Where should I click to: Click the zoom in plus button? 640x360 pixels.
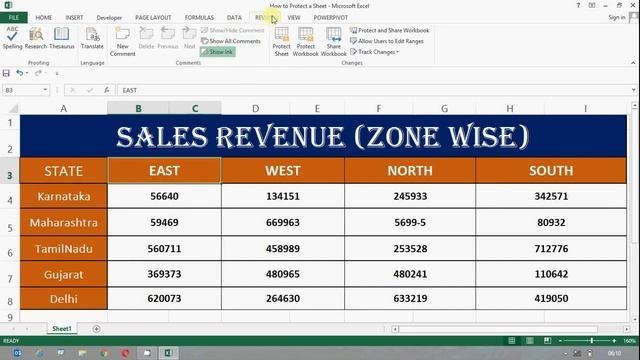pyautogui.click(x=614, y=340)
